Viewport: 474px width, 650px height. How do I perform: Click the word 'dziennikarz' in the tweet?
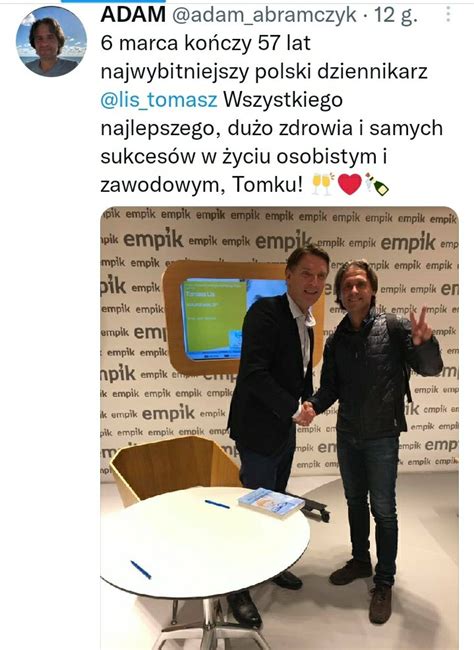(372, 72)
